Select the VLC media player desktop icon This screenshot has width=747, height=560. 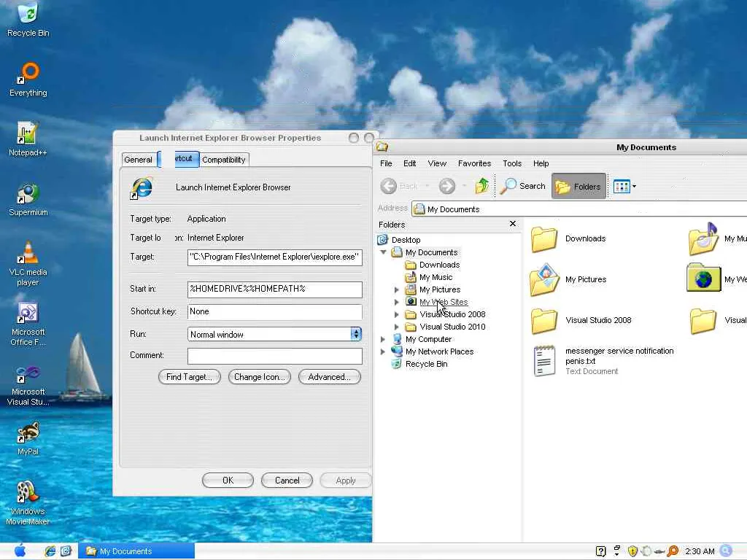click(28, 263)
